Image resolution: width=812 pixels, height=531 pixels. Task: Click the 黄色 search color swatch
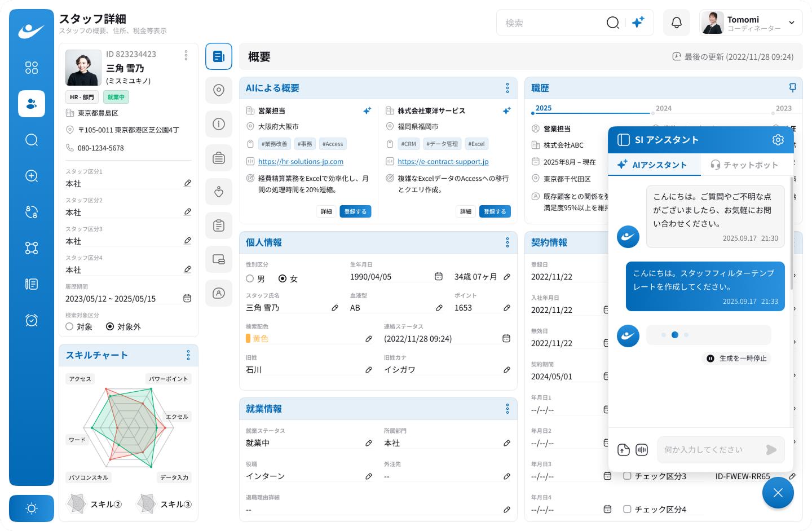pyautogui.click(x=248, y=339)
